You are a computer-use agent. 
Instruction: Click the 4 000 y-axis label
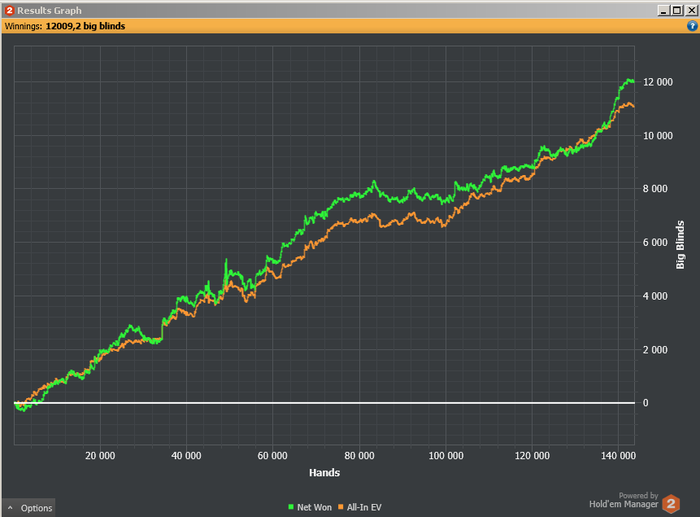coord(655,296)
